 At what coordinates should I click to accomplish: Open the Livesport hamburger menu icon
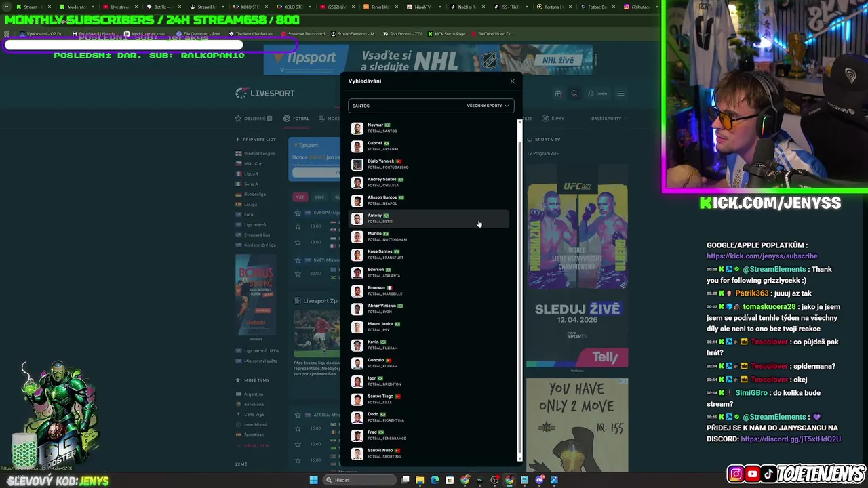(620, 94)
